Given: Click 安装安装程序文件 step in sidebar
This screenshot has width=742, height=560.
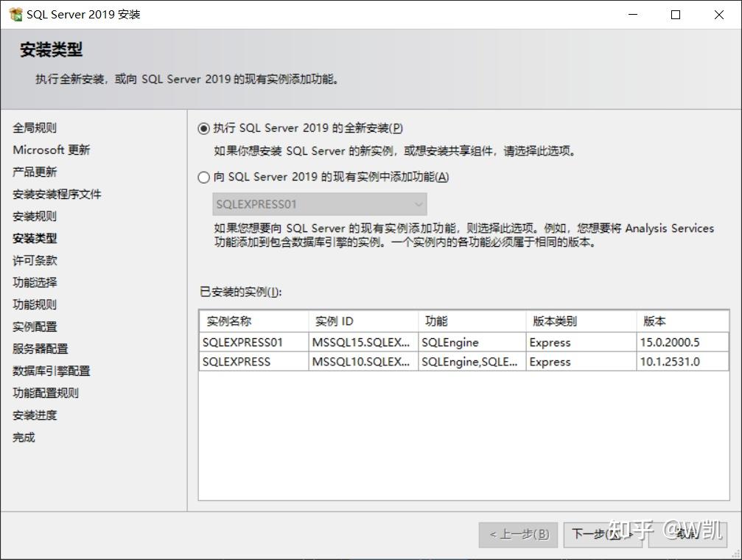Looking at the screenshot, I should tap(57, 194).
